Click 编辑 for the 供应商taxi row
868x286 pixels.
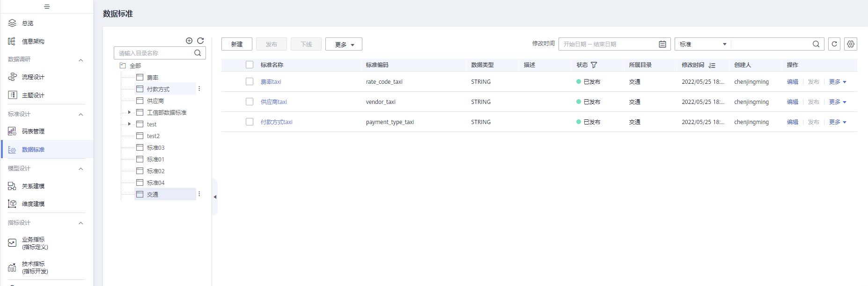tap(793, 102)
